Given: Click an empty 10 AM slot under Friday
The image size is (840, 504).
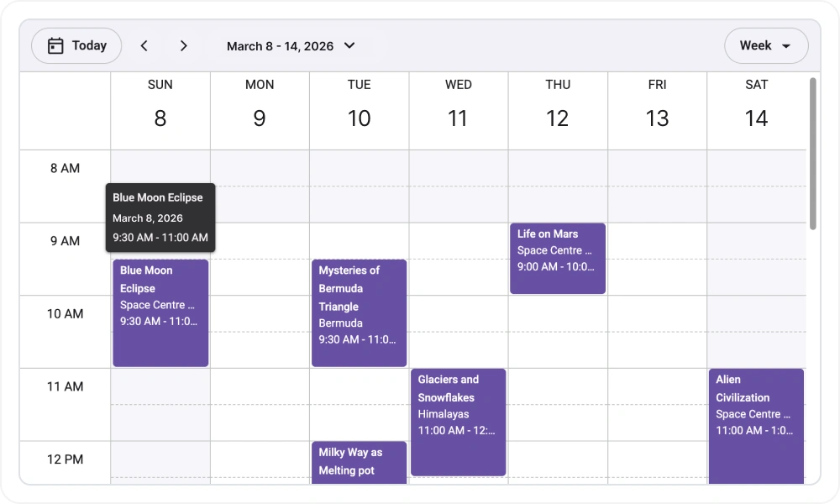Looking at the screenshot, I should [x=657, y=332].
